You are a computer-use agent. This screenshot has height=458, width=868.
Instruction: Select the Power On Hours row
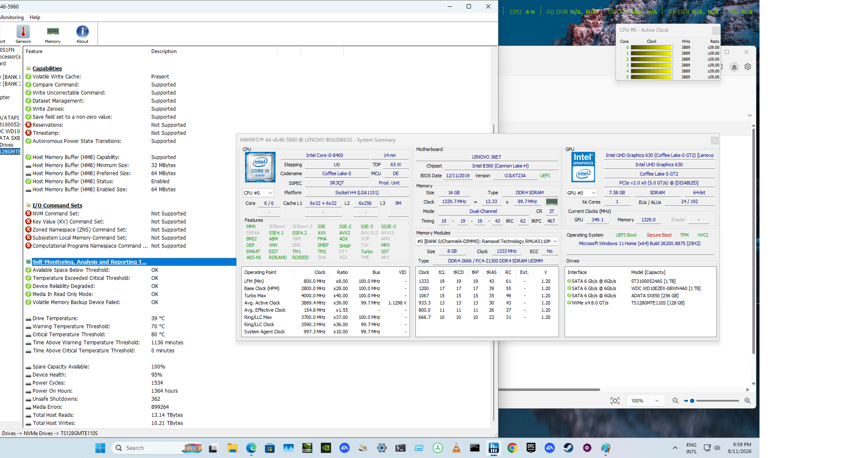pos(130,391)
